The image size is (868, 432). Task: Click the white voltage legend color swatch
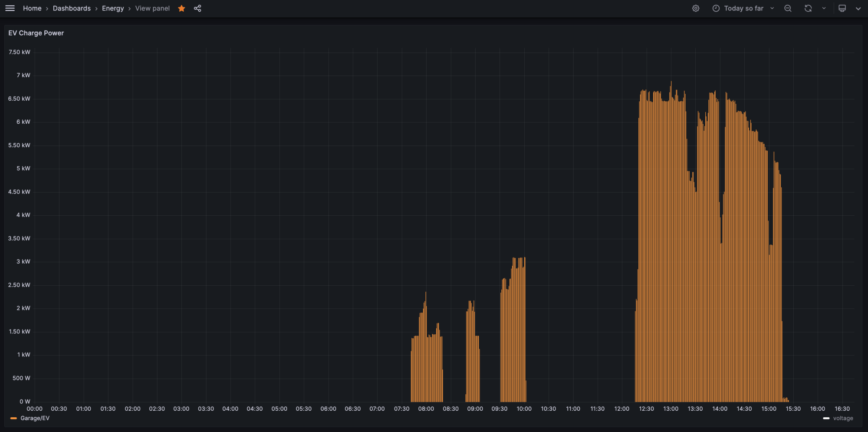(826, 418)
